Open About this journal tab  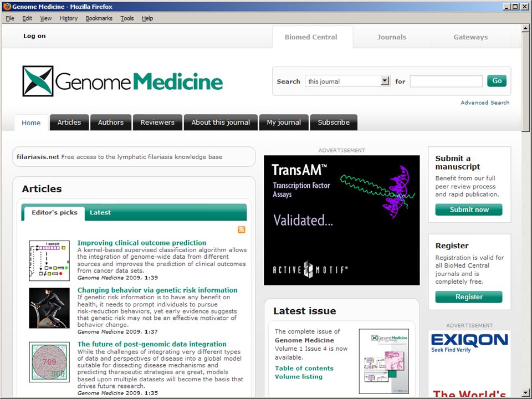(221, 122)
